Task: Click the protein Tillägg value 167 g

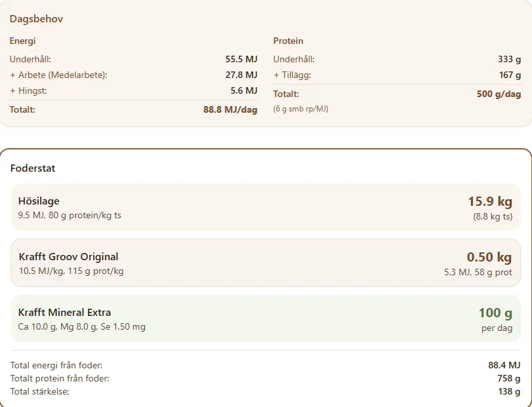Action: point(510,75)
